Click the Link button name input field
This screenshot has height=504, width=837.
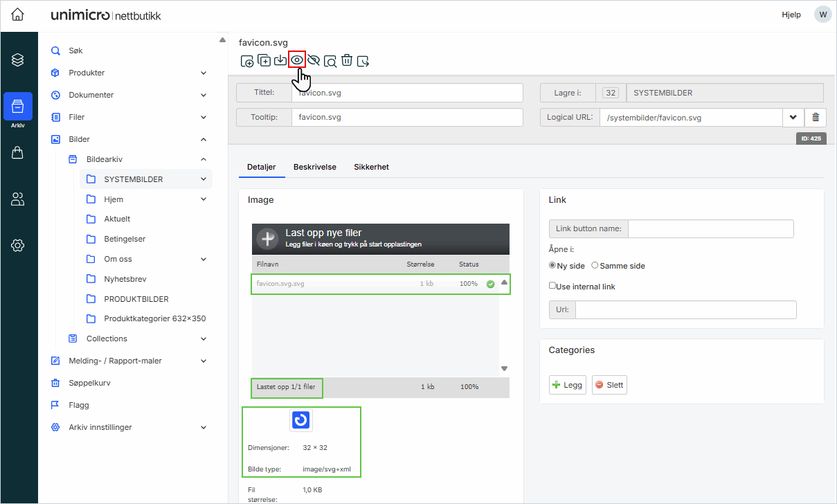pos(710,228)
